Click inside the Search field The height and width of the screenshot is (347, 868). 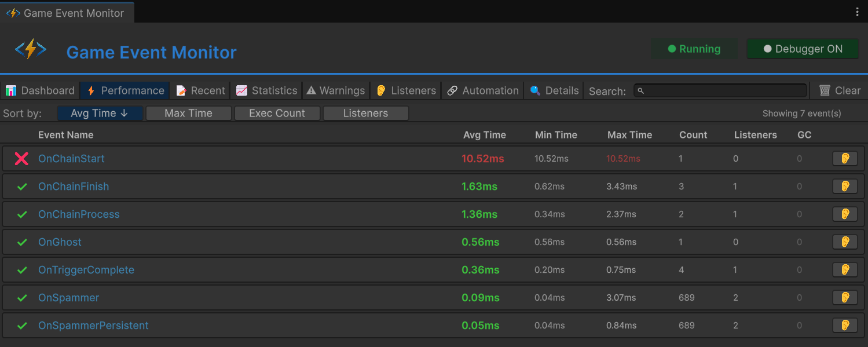click(x=720, y=90)
